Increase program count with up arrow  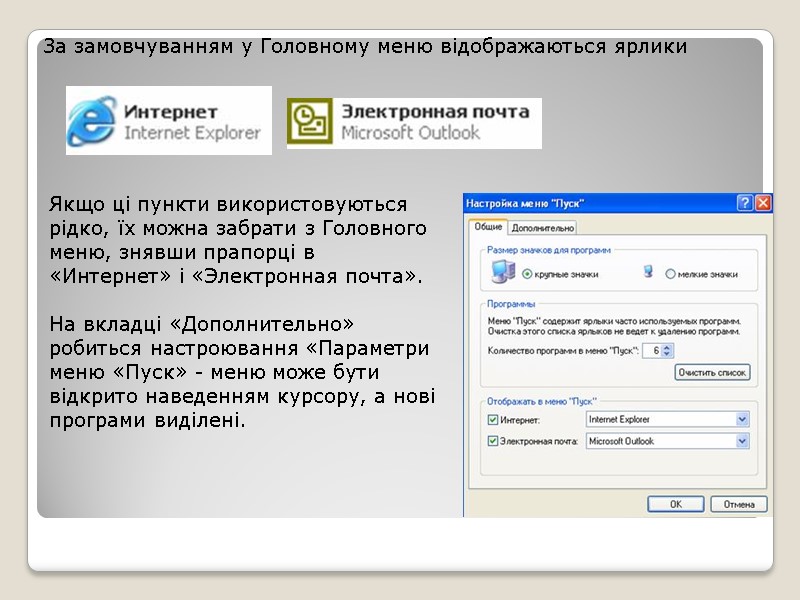pos(666,347)
